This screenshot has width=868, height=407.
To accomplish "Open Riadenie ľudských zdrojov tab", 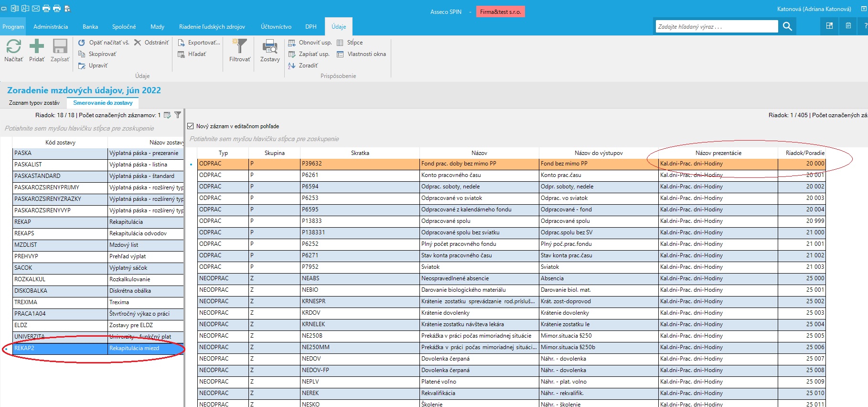I will [212, 27].
